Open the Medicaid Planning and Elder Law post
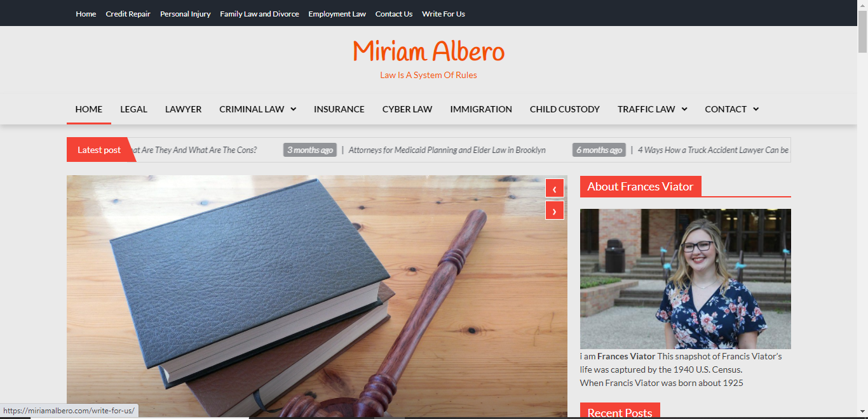This screenshot has width=868, height=419. pyautogui.click(x=447, y=150)
